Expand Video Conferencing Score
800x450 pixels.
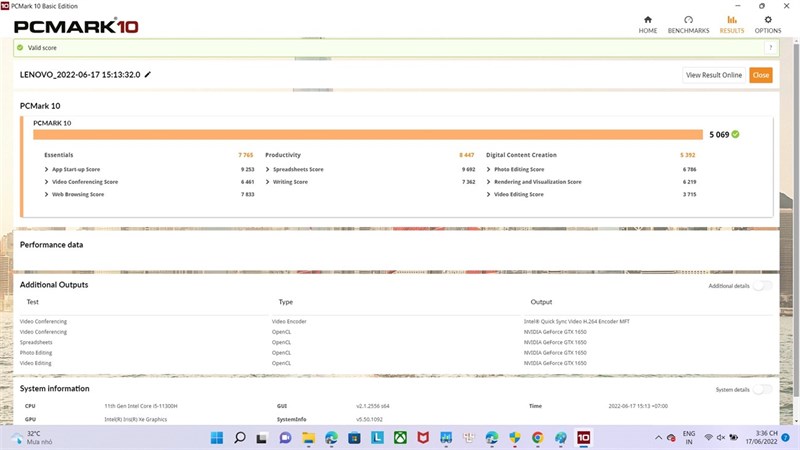pos(46,182)
